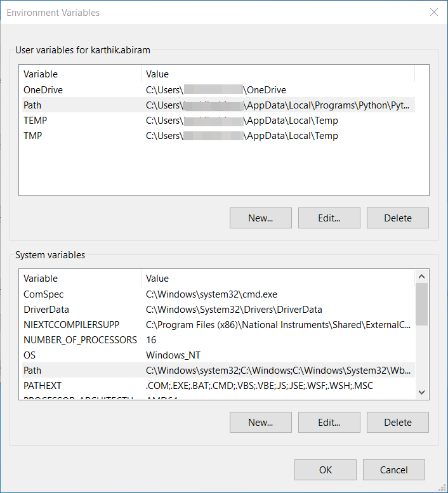The height and width of the screenshot is (493, 448).
Task: Click the system variables scrollbar thumb
Action: coord(422,303)
